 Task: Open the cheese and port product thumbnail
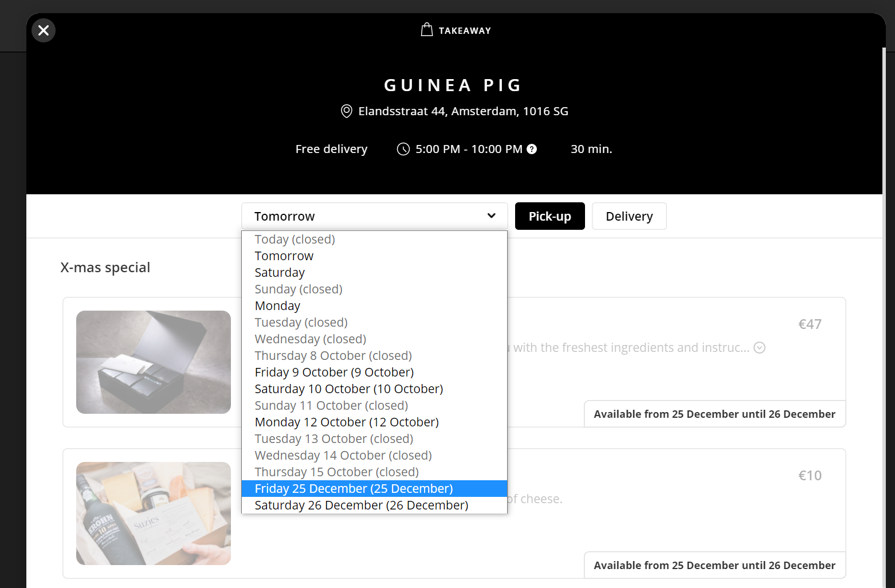coord(154,513)
